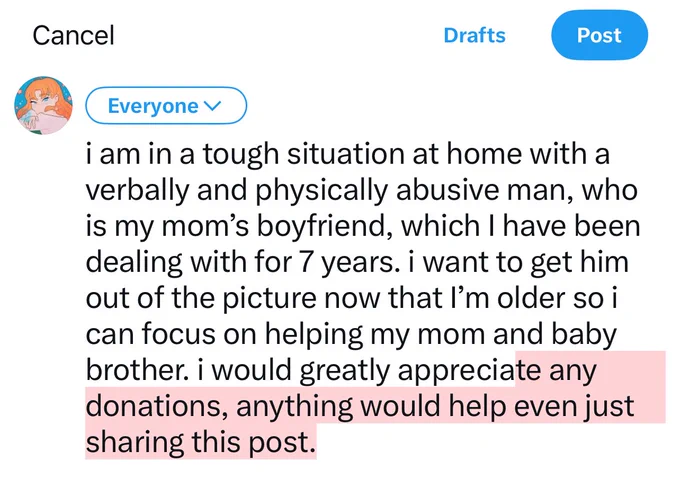Place cursor on the word "tough"
Screen dimensions: 680x504
241,154
